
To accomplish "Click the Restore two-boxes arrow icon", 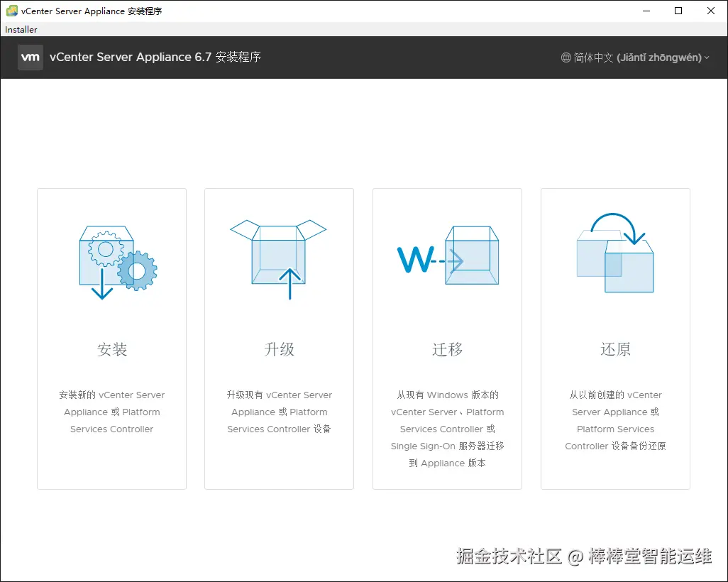I will [x=615, y=253].
